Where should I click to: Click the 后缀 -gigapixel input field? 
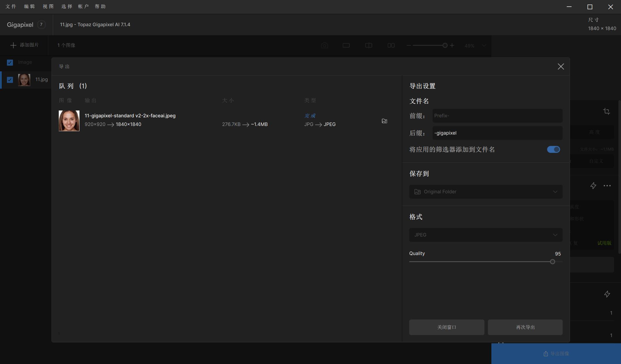point(497,133)
